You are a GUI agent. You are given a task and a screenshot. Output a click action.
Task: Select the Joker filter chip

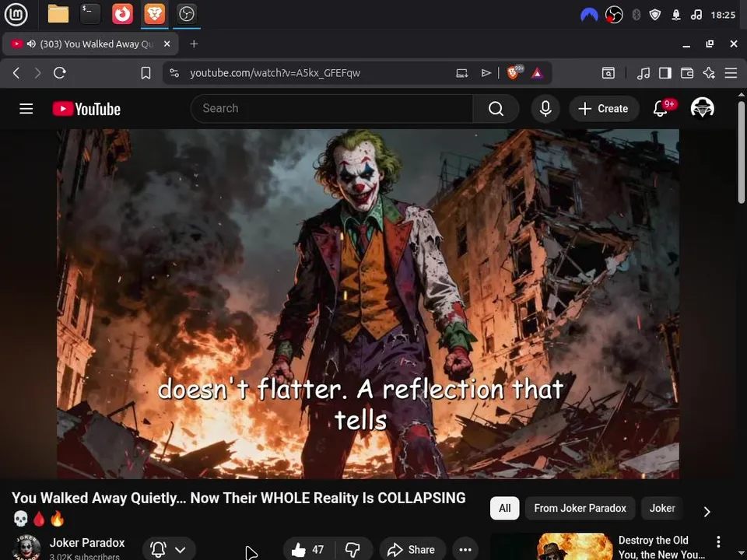pyautogui.click(x=662, y=508)
